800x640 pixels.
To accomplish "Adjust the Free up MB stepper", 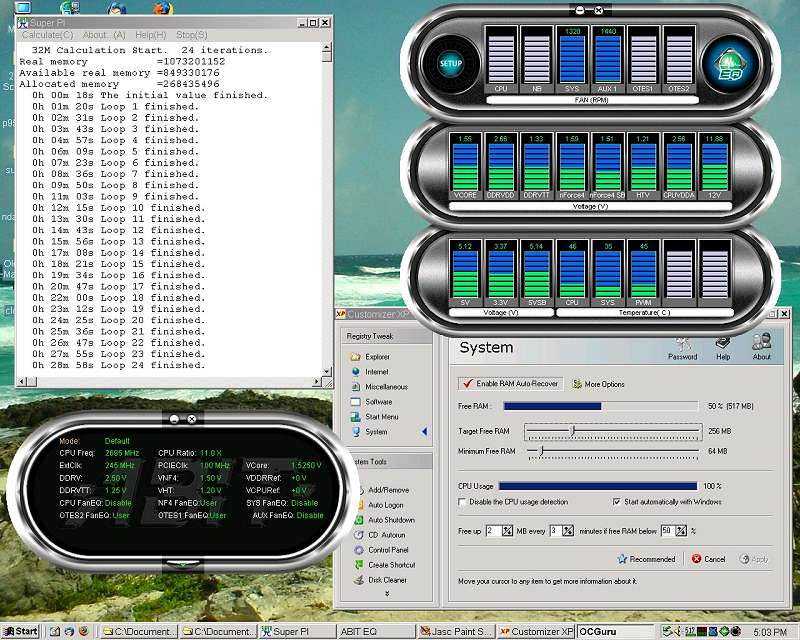I will pos(507,531).
